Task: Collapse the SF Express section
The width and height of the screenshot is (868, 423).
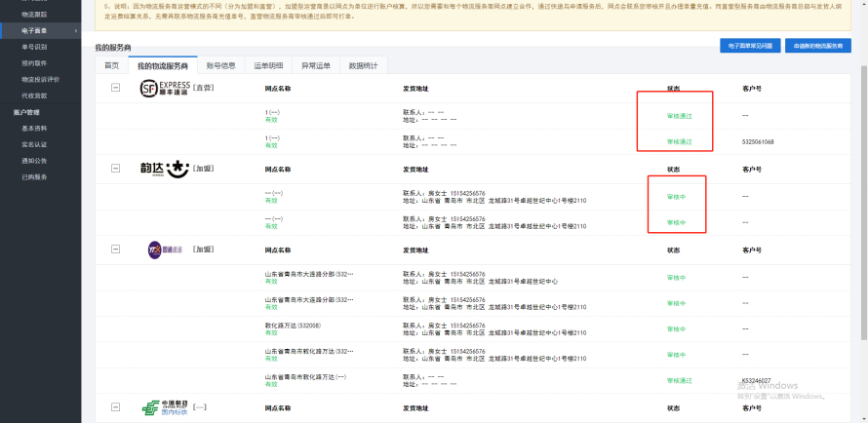Action: [115, 88]
